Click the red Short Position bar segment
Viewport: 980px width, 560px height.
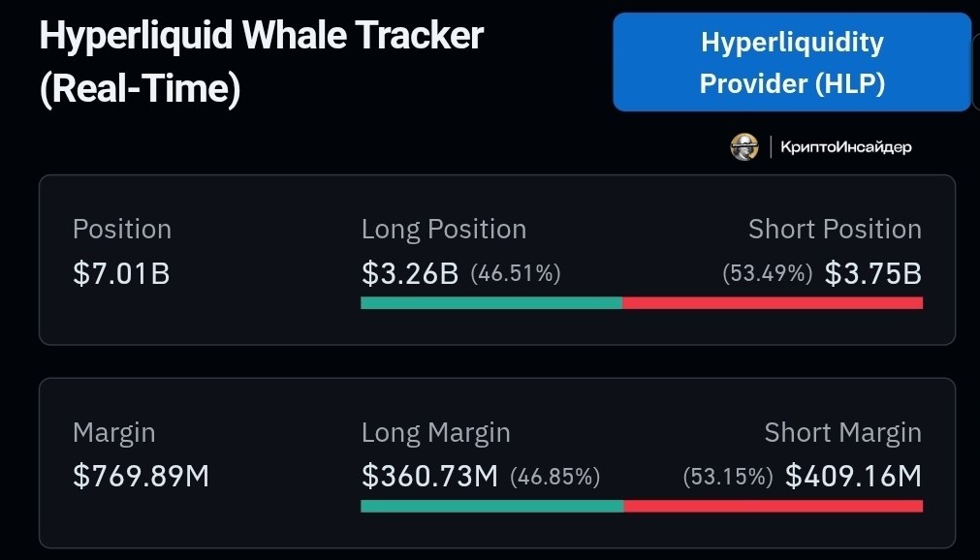(x=773, y=303)
